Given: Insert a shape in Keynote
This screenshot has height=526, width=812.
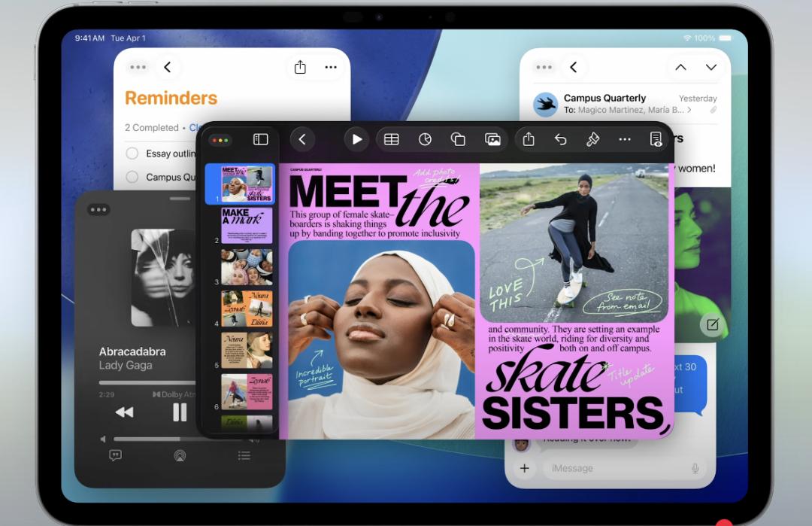Looking at the screenshot, I should pos(459,139).
